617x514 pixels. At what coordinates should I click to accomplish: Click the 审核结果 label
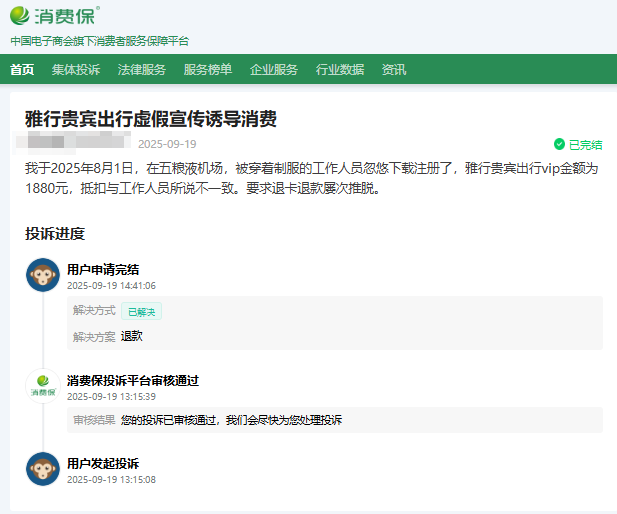point(94,420)
